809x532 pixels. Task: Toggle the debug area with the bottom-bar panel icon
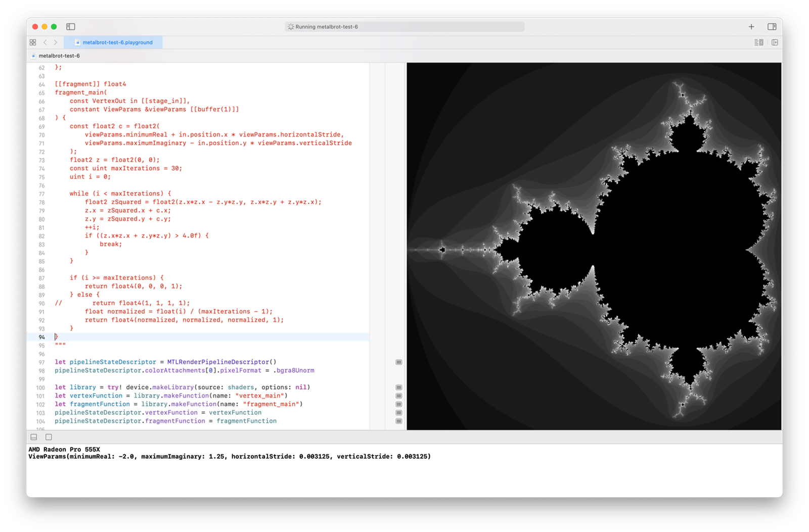(x=34, y=437)
